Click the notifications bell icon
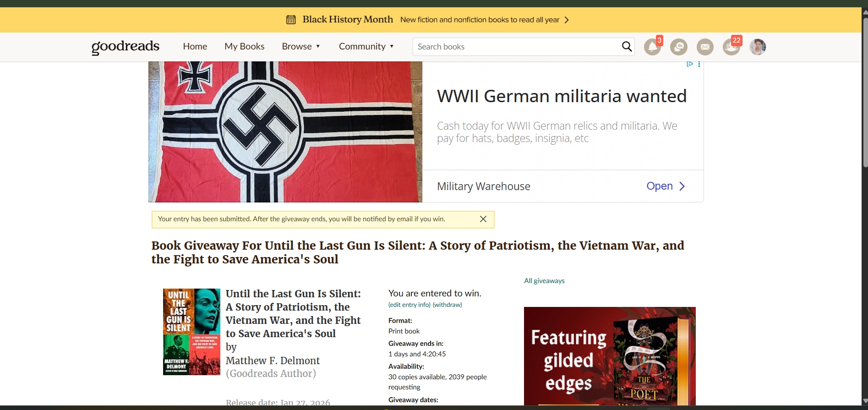The height and width of the screenshot is (410, 868). point(652,47)
